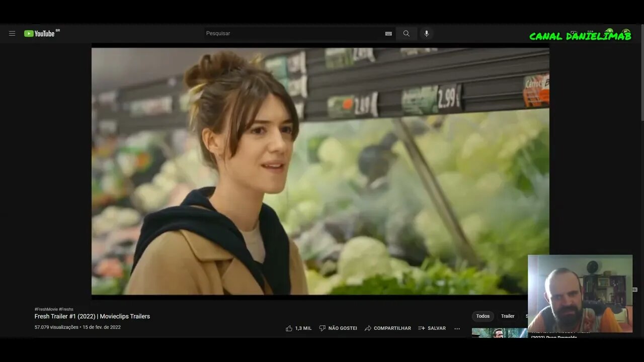Viewport: 644px width, 362px height.
Task: Open the recommended video thumbnail below chips
Action: [500, 333]
